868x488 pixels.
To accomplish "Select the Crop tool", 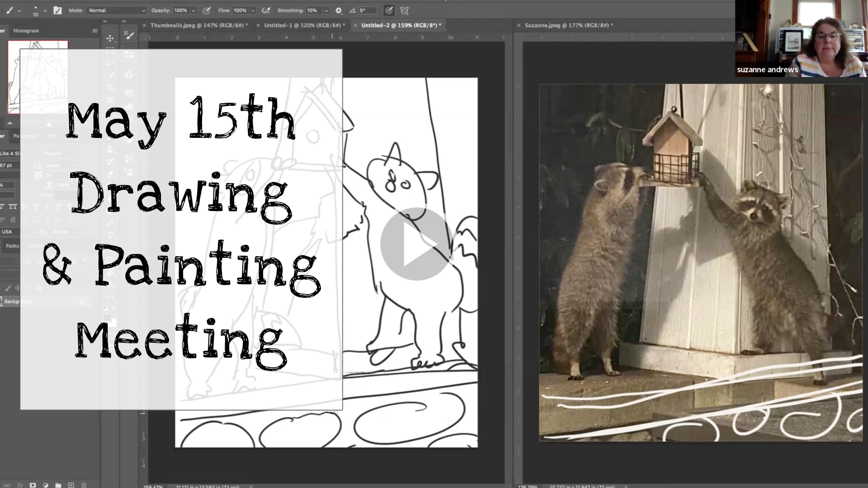I will click(x=110, y=87).
